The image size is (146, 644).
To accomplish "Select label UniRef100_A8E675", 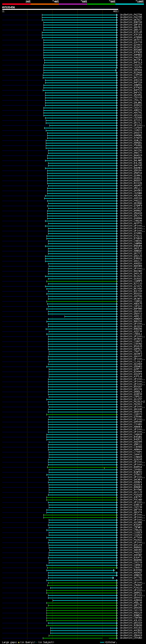I will click(131, 304).
